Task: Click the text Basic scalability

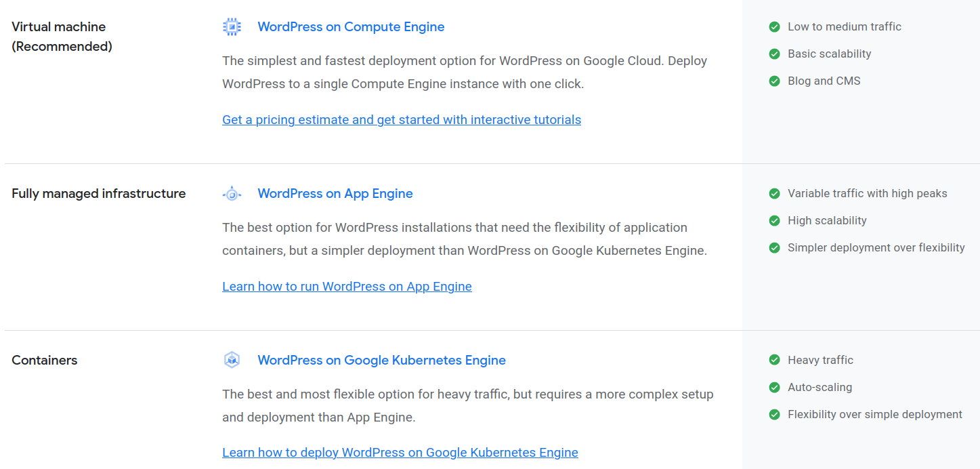Action: pyautogui.click(x=830, y=54)
